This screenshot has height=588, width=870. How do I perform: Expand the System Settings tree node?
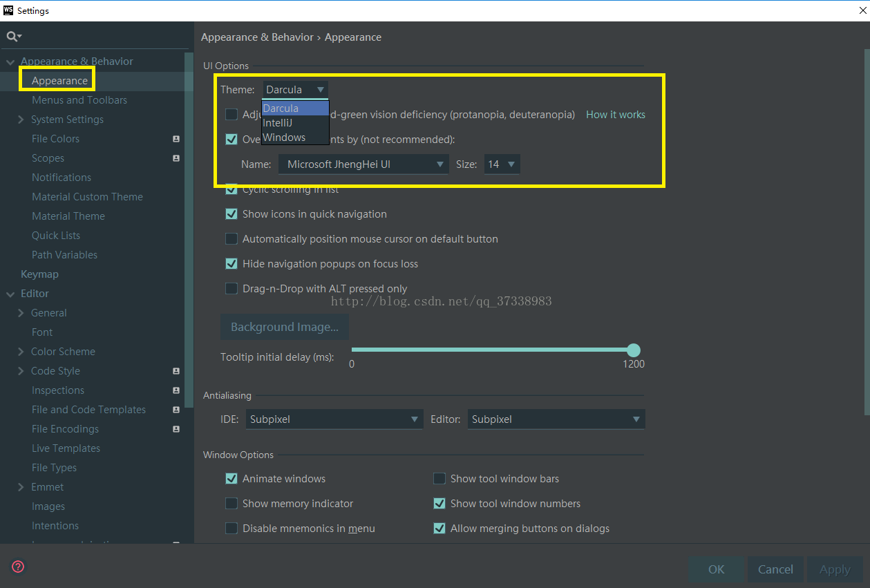click(x=21, y=120)
